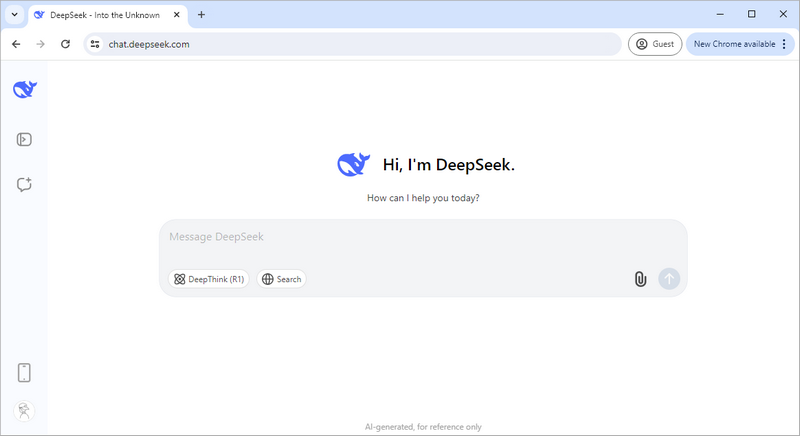The height and width of the screenshot is (436, 800).
Task: Open the user profile avatar
Action: (x=24, y=410)
